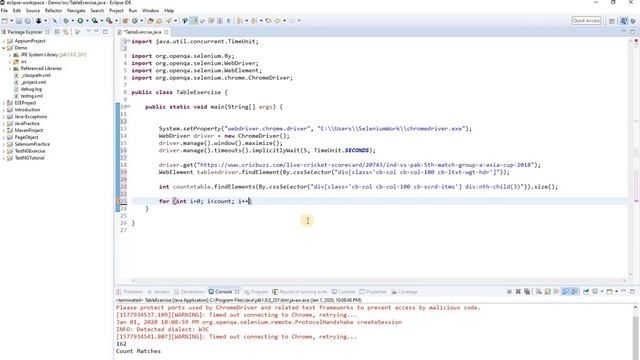
Task: Click the Coverage run toolbar icon
Action: (94, 20)
